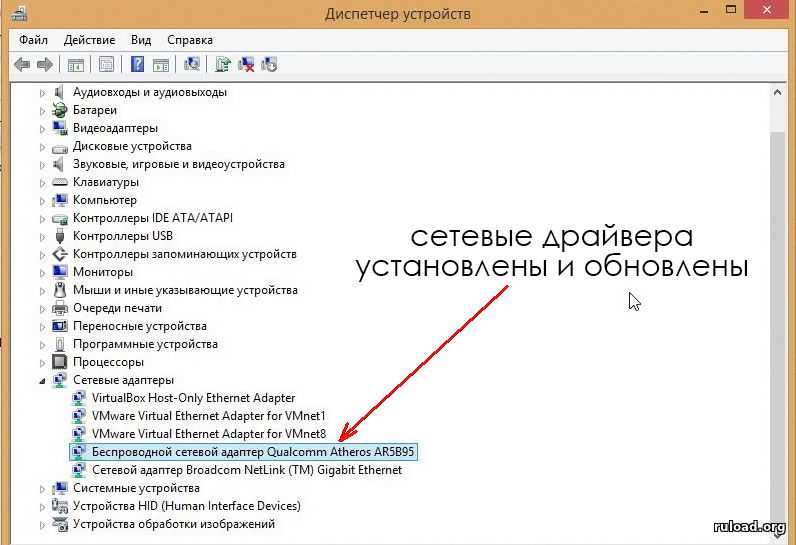The image size is (796, 545).
Task: Select VMware Virtual Ethernet Adapter for VMnet1
Action: point(209,416)
